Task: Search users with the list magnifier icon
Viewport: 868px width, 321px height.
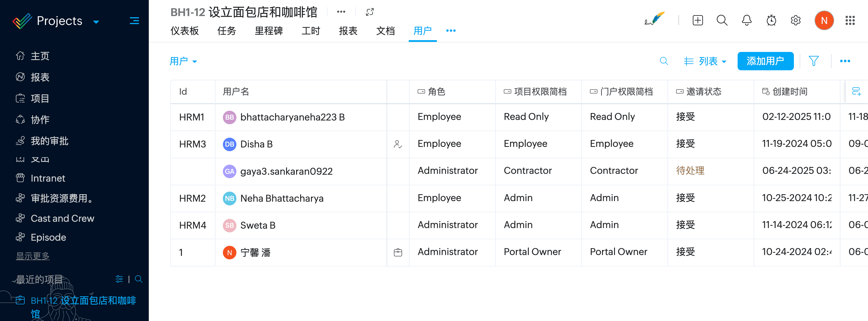Action: tap(663, 61)
